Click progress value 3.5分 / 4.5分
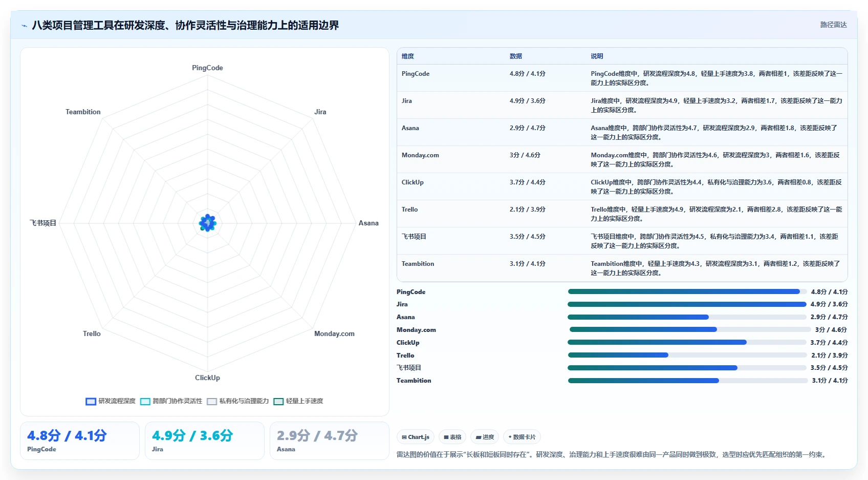Screen dimensions: 868x480 pos(829,368)
